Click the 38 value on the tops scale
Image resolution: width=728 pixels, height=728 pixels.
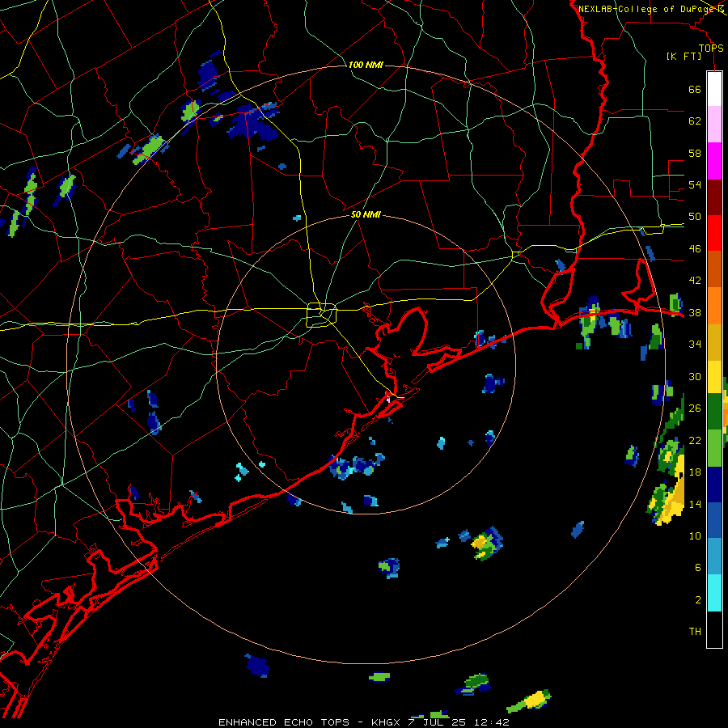[x=695, y=312]
